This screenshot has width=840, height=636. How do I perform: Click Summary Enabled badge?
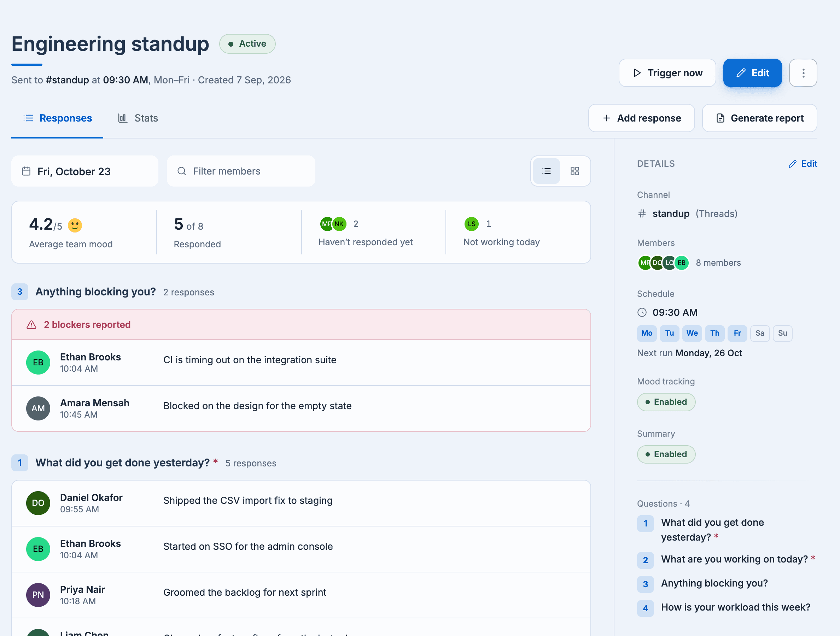point(666,455)
